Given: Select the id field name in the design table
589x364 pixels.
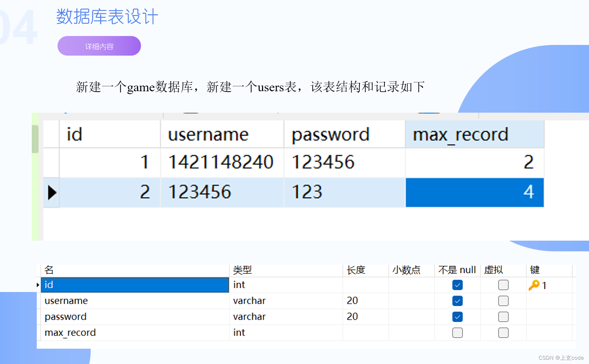Looking at the screenshot, I should coord(135,285).
